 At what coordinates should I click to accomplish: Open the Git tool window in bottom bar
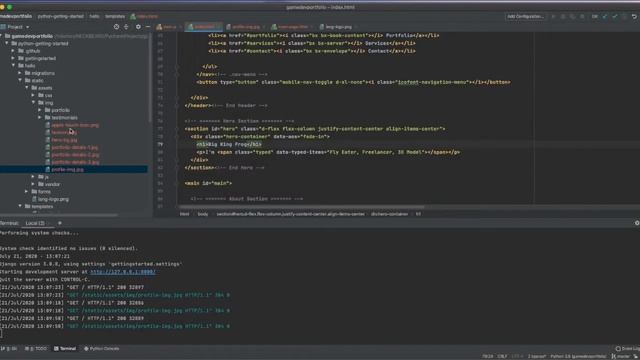pyautogui.click(x=9, y=349)
